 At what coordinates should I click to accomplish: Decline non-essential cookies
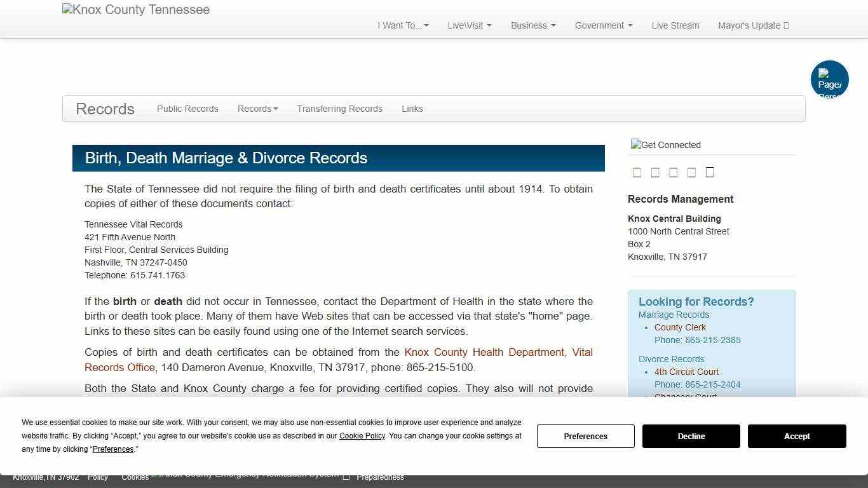tap(691, 436)
